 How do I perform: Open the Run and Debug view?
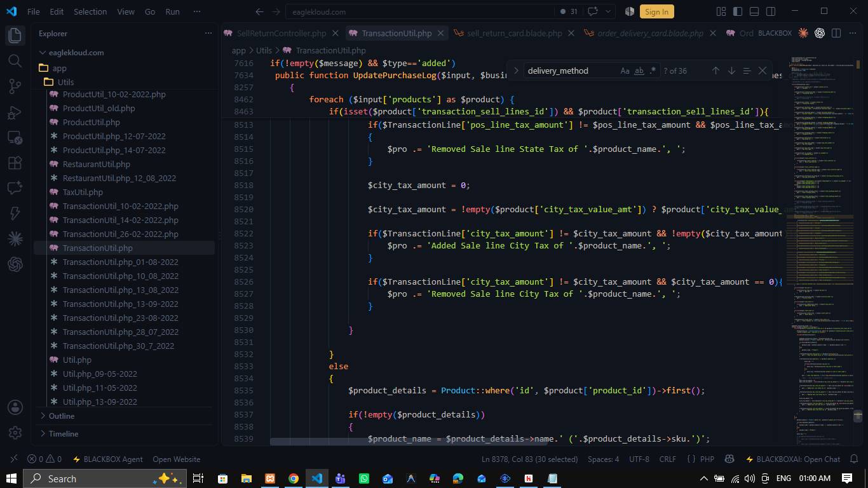(15, 112)
